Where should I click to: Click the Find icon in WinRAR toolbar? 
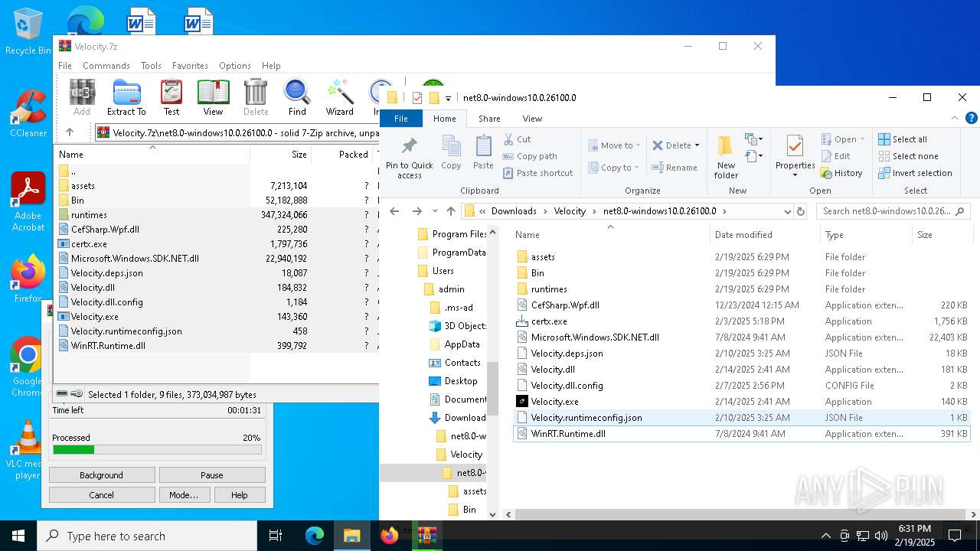tap(297, 97)
